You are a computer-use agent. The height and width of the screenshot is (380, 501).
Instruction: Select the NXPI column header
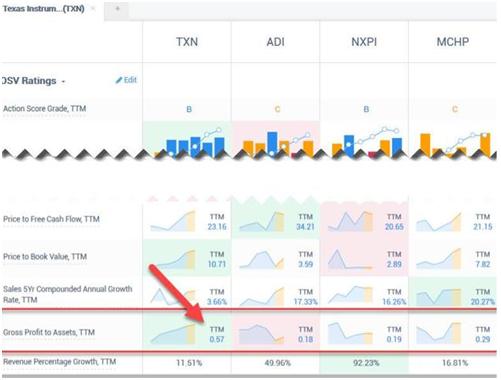coord(364,42)
